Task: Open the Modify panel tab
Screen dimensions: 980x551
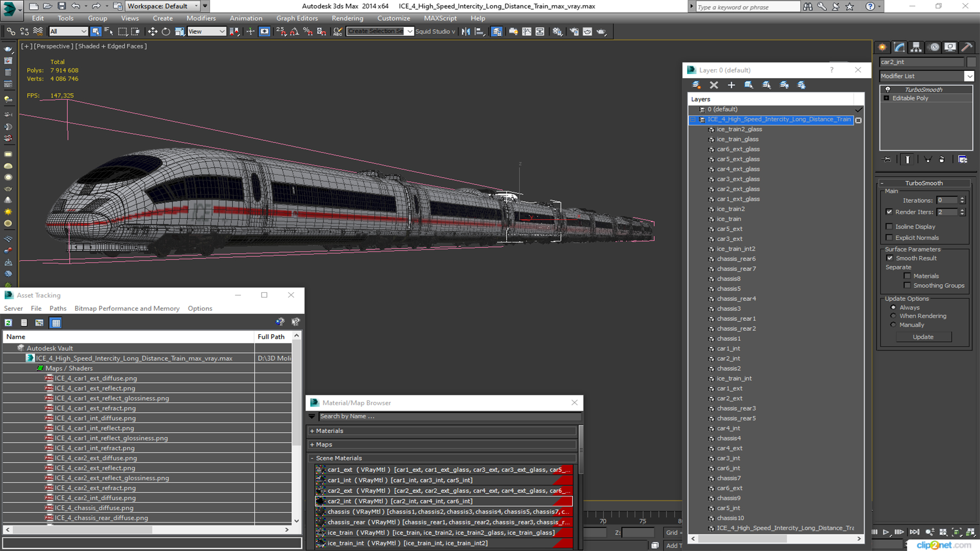Action: (x=899, y=47)
